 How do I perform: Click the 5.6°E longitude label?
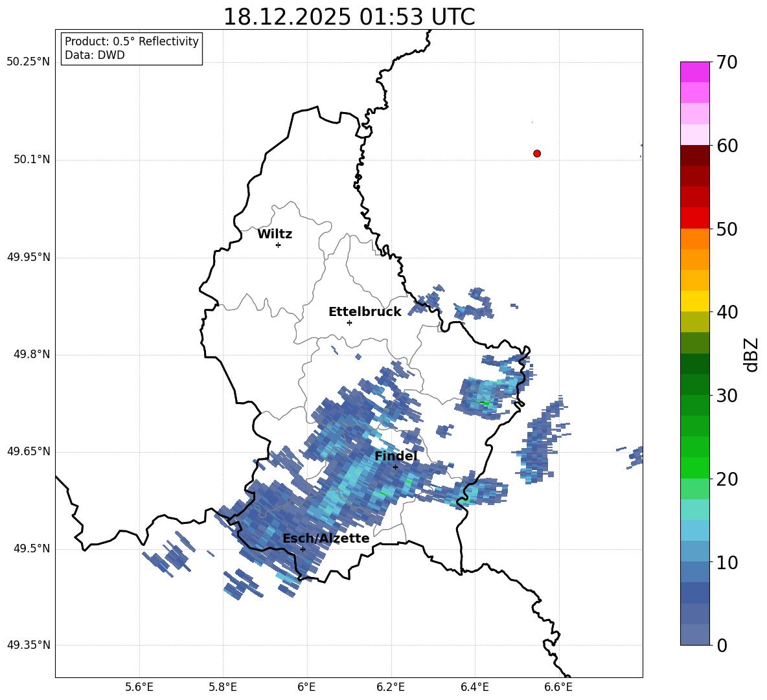tap(139, 687)
